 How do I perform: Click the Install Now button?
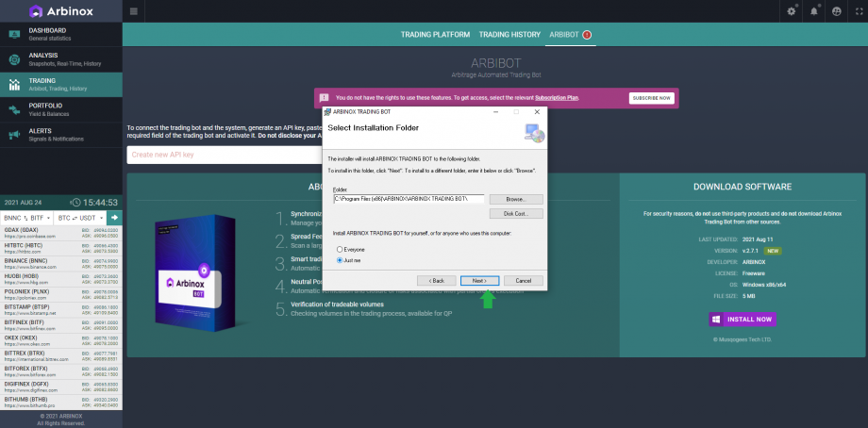(x=743, y=320)
